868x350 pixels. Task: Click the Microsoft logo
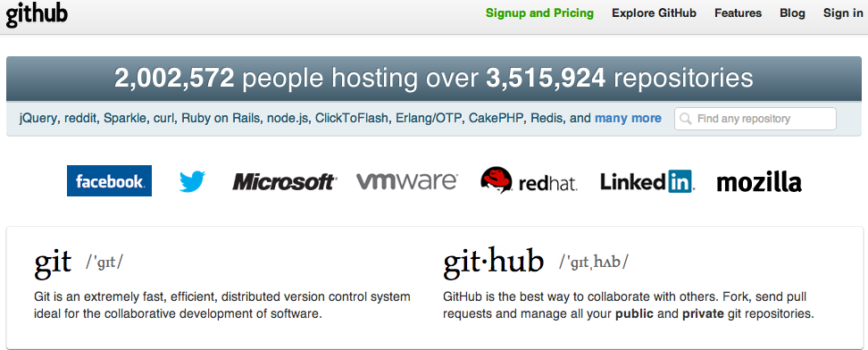284,181
